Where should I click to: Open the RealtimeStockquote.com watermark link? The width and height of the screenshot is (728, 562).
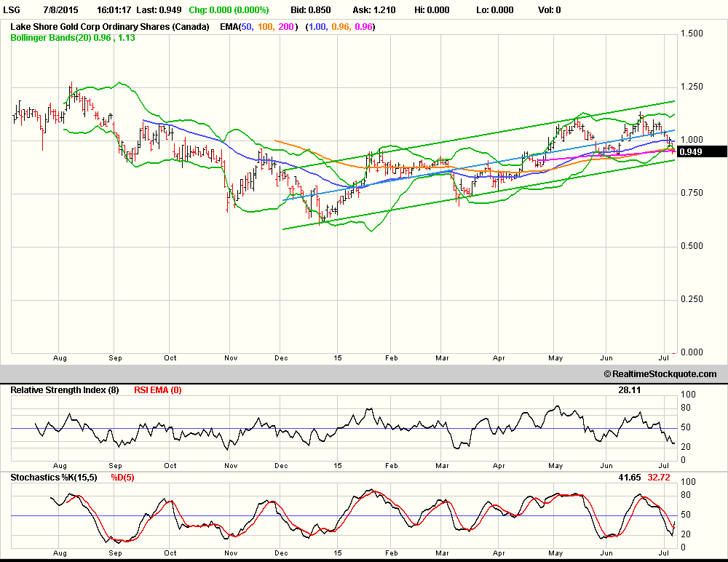(x=660, y=373)
